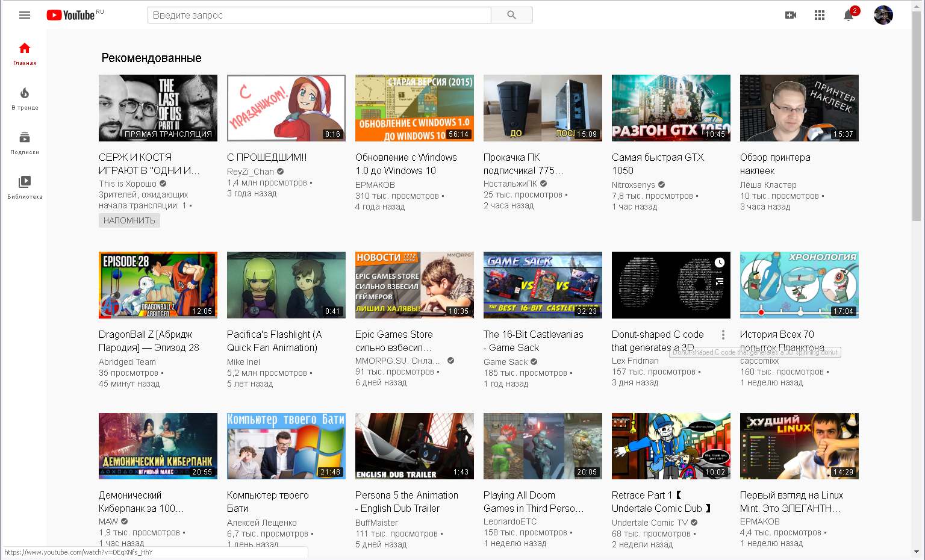The height and width of the screenshot is (560, 925).
Task: Visit the Nitroxsenys channel
Action: pyautogui.click(x=634, y=185)
